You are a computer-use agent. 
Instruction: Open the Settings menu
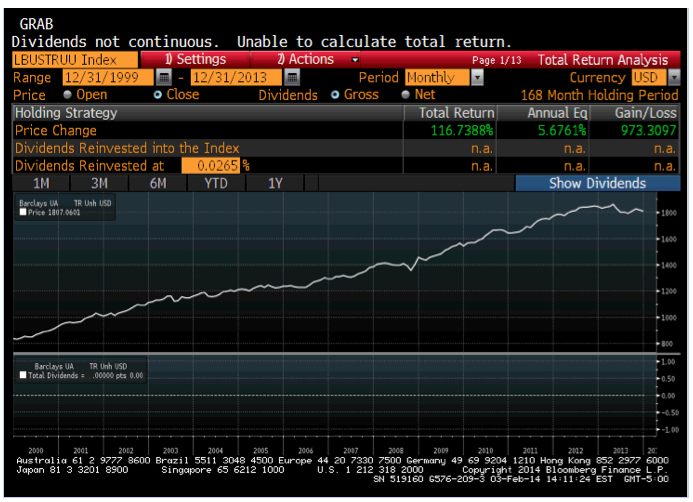coord(195,60)
